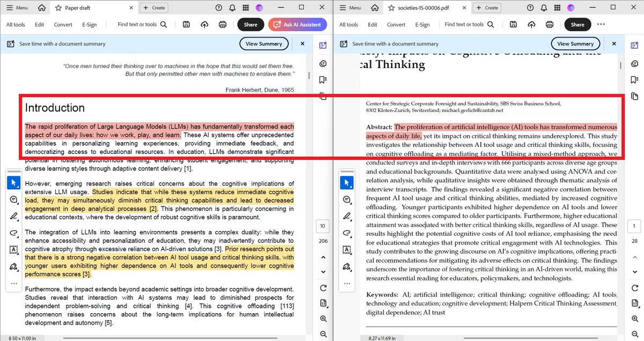Click the Ask AI Assistant button
Screen dimensions: 644x341
click(297, 25)
